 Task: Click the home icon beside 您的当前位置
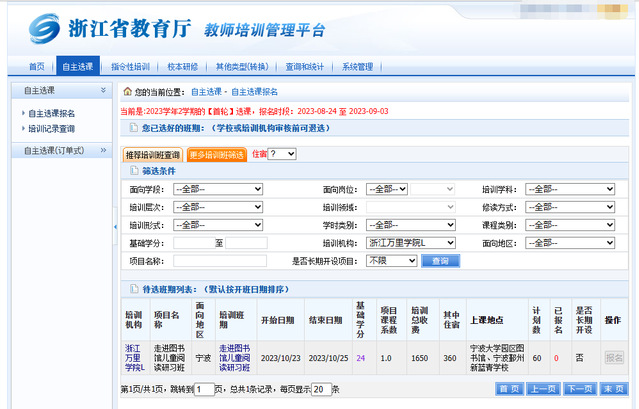pyautogui.click(x=128, y=91)
